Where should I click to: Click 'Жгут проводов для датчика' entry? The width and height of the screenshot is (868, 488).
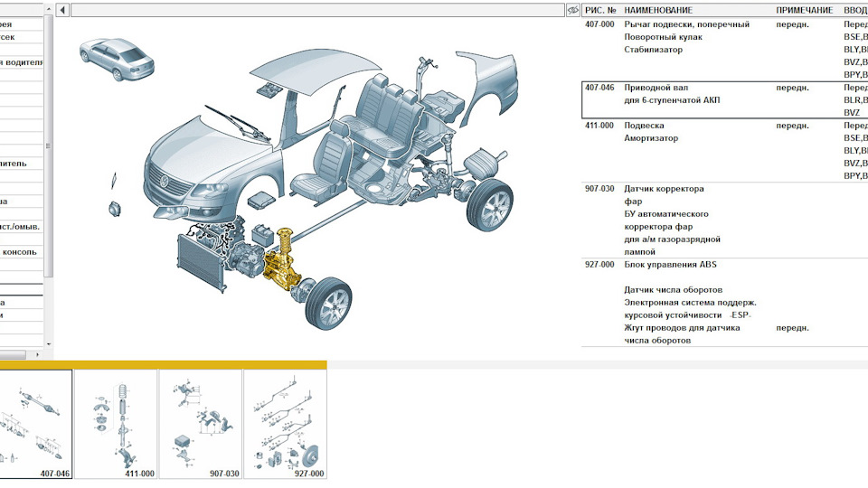click(x=682, y=328)
